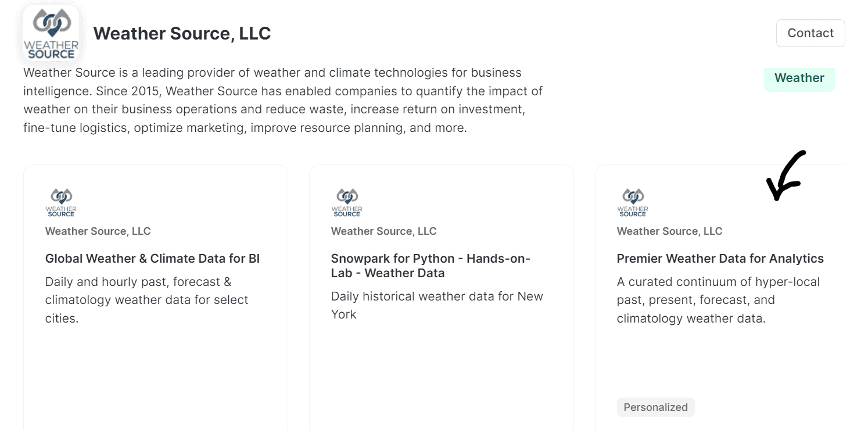The width and height of the screenshot is (868, 433).
Task: Open the Snowpark for Python Hands-on-Lab listing
Action: 431,266
